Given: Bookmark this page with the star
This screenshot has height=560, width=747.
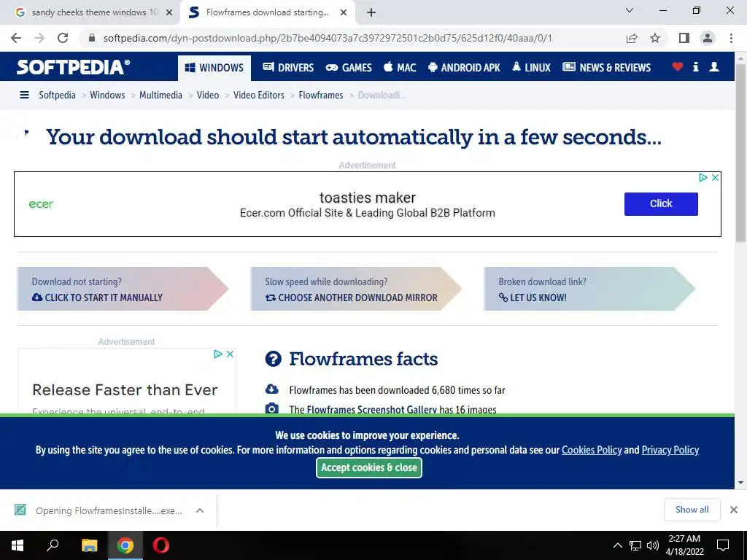Looking at the screenshot, I should 655,38.
